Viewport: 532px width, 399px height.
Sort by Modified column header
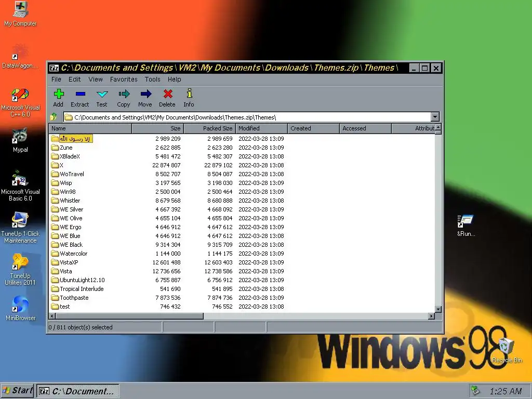(262, 128)
